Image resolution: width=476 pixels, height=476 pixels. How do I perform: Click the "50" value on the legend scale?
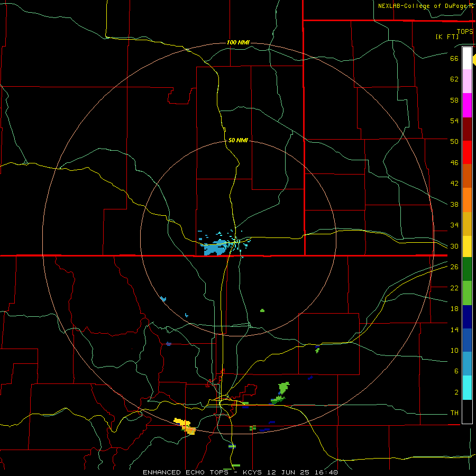pyautogui.click(x=454, y=141)
